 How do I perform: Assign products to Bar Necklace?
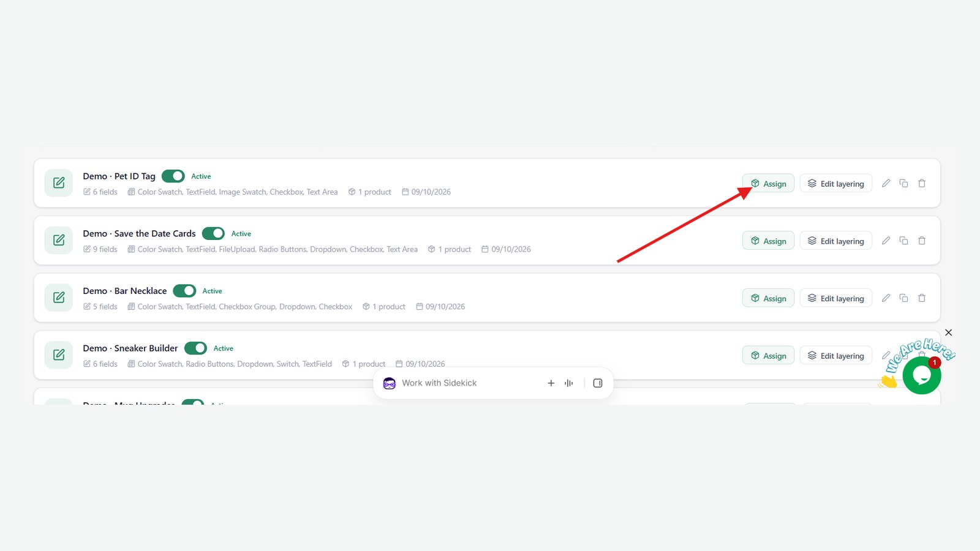(x=768, y=298)
